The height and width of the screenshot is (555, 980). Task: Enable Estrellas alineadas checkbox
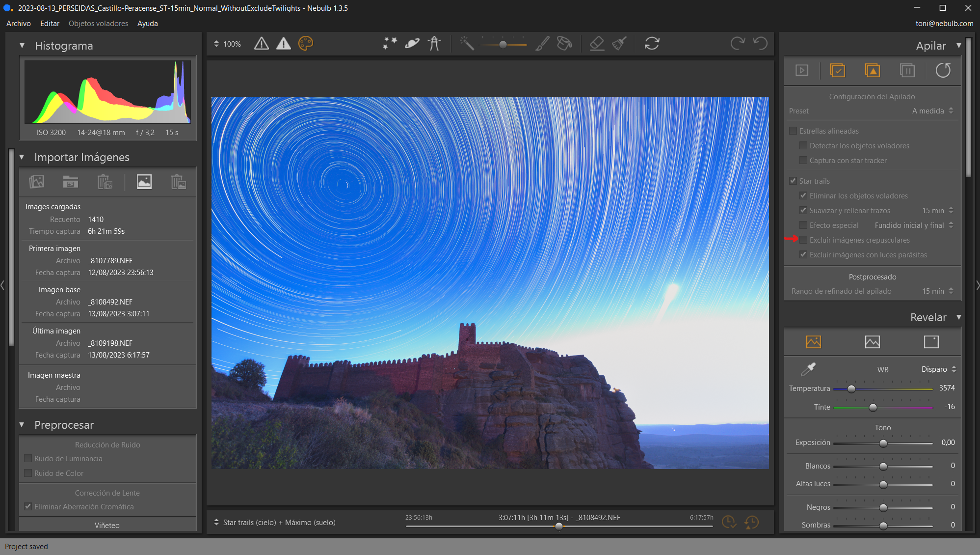click(x=793, y=131)
